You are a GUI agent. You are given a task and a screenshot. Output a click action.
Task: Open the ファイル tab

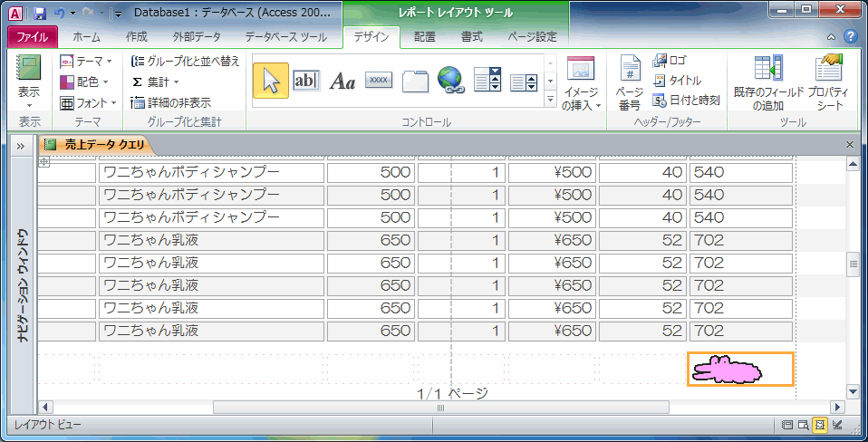(32, 37)
